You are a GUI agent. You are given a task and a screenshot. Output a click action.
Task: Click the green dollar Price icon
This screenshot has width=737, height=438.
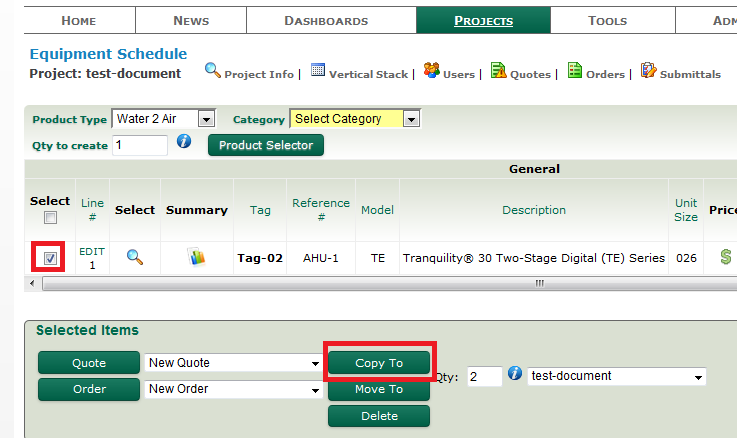(725, 257)
